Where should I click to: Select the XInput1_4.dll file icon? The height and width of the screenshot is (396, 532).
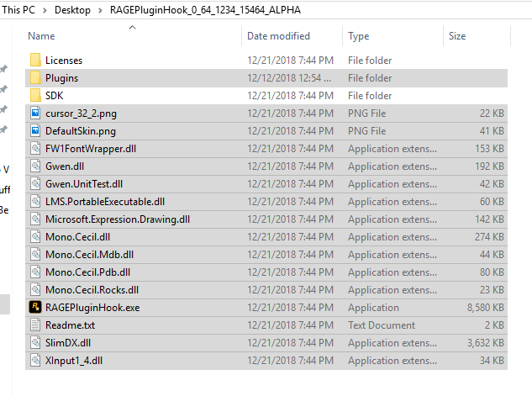(x=35, y=360)
